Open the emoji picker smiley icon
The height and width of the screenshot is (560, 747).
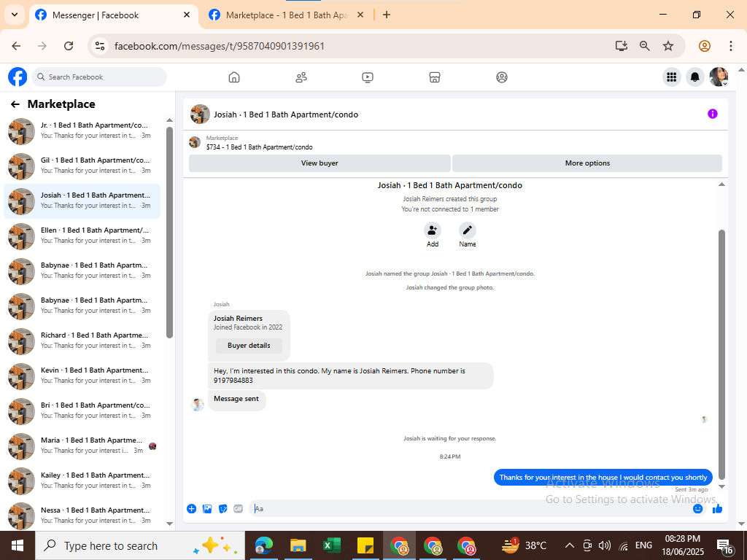click(x=697, y=508)
